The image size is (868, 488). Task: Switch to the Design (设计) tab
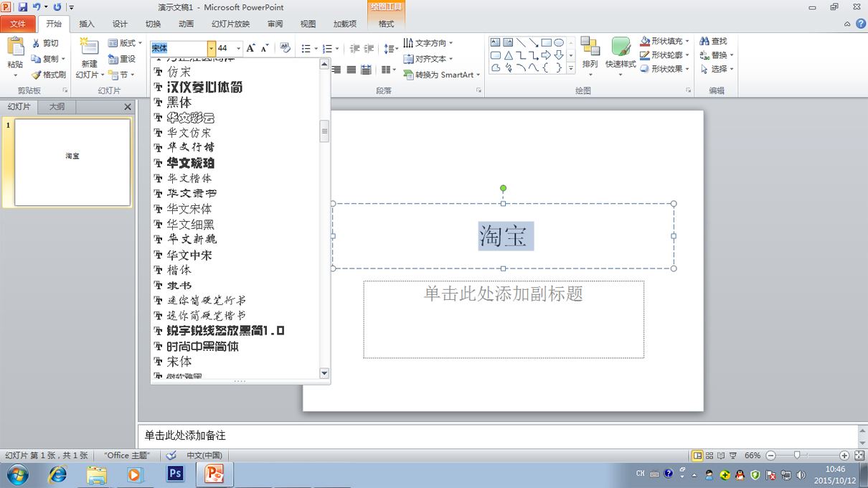[x=120, y=24]
